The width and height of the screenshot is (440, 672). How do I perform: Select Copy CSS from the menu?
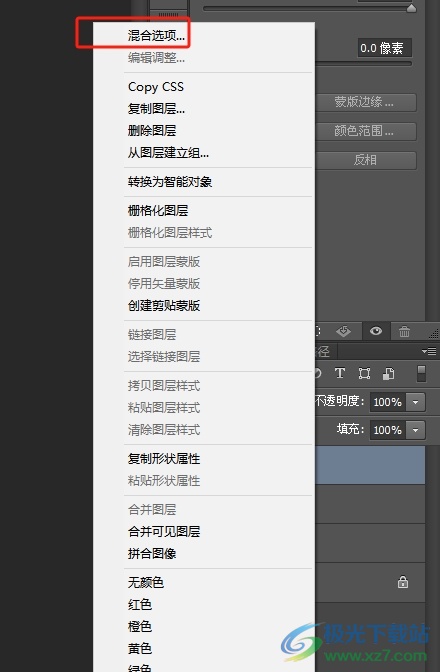[156, 87]
